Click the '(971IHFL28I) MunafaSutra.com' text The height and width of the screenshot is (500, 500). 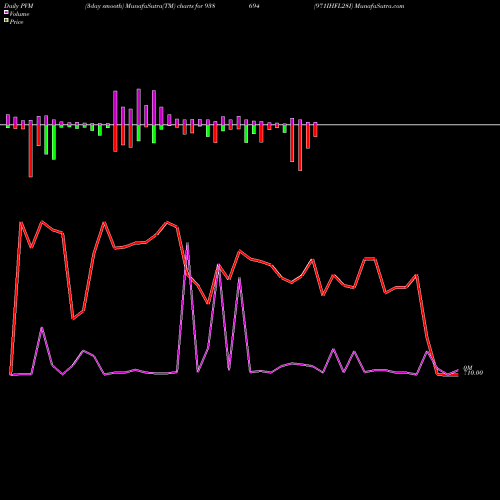point(359,6)
